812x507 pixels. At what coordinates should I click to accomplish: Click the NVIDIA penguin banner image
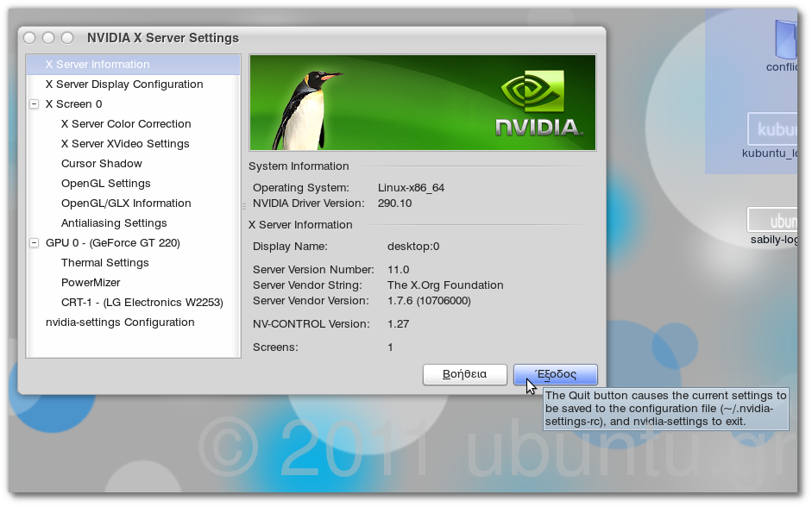click(423, 103)
